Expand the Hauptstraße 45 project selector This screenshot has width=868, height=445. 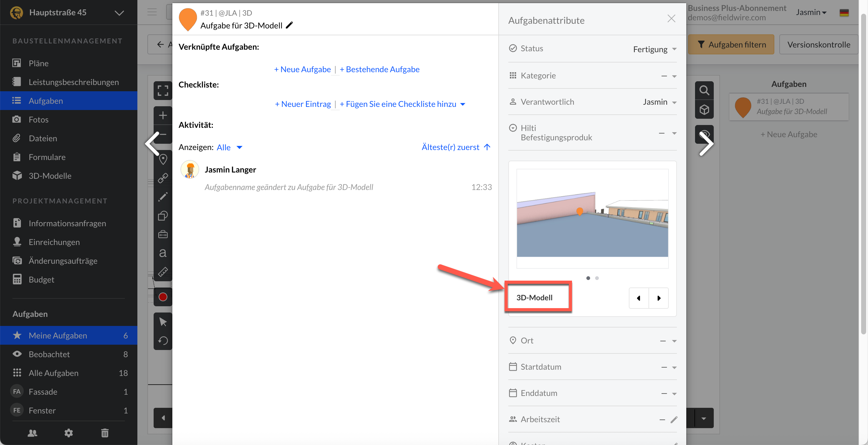(119, 13)
